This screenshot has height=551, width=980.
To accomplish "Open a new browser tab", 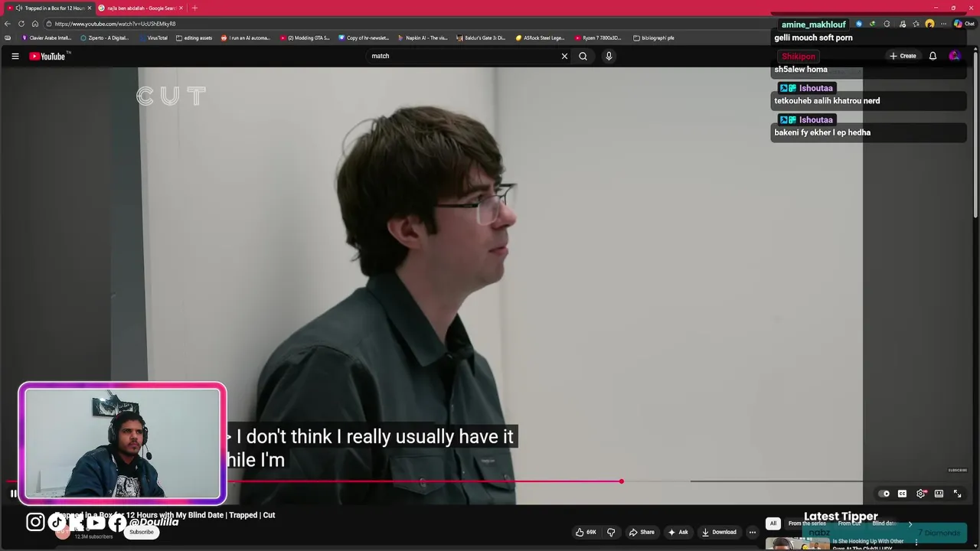I will coord(194,8).
